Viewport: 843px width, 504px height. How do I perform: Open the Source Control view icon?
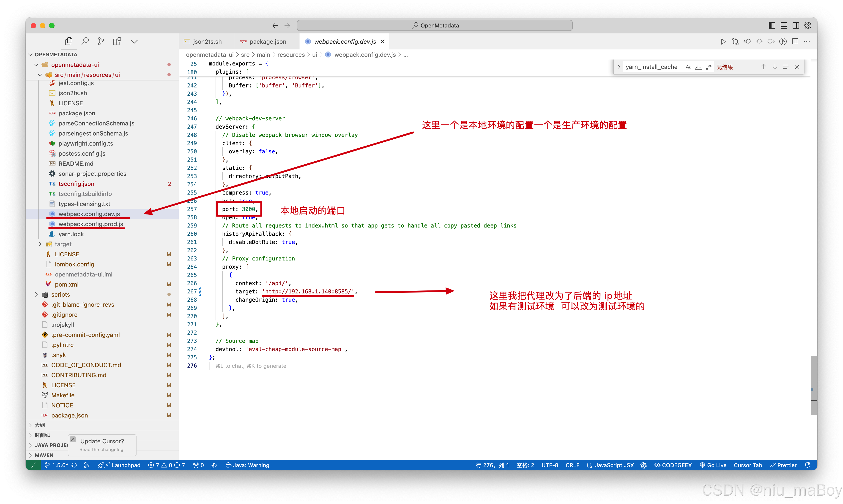[x=101, y=41]
